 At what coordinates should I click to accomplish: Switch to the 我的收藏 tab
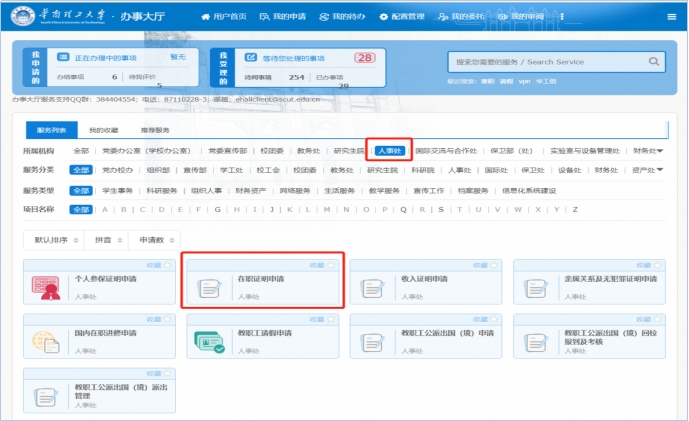click(103, 130)
